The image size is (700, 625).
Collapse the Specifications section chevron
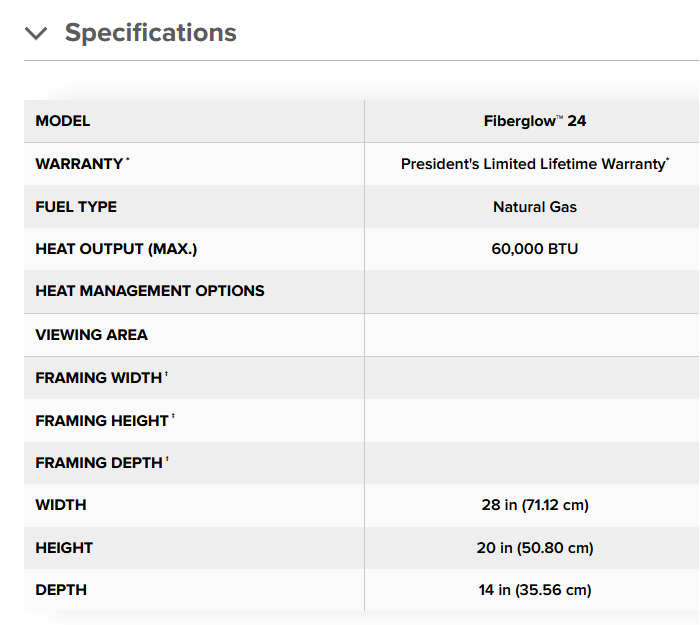pos(36,33)
